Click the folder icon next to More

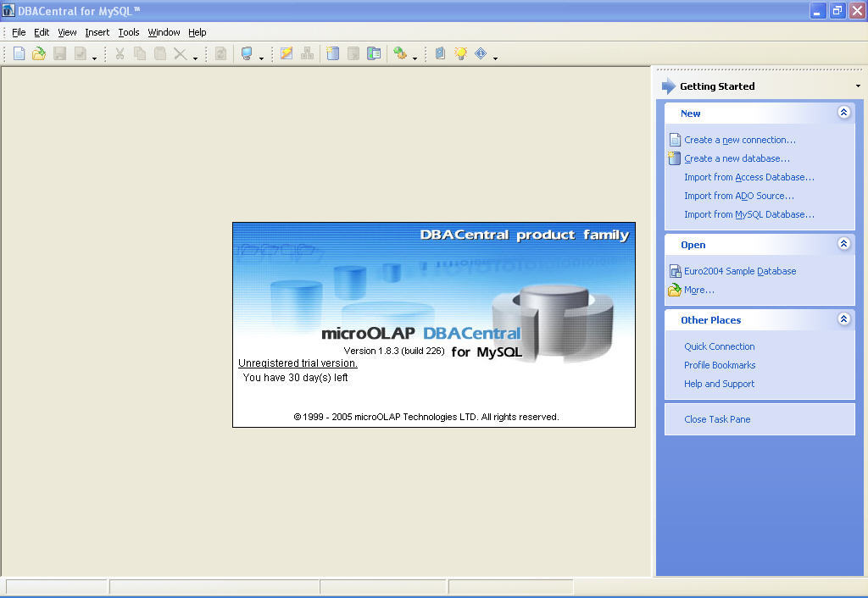tap(674, 290)
